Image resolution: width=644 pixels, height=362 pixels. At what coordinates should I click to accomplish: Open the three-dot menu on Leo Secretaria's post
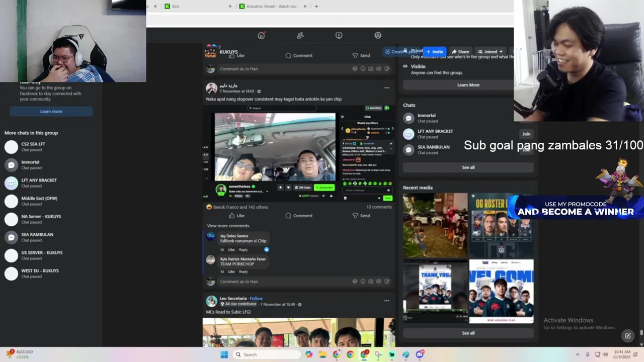click(386, 301)
